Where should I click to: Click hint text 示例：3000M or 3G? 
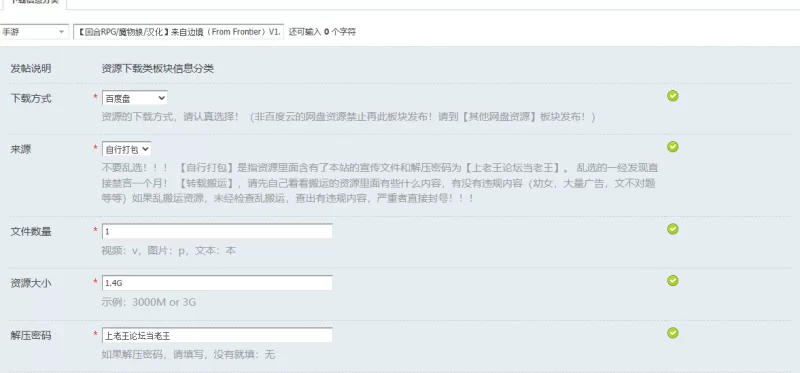click(148, 302)
